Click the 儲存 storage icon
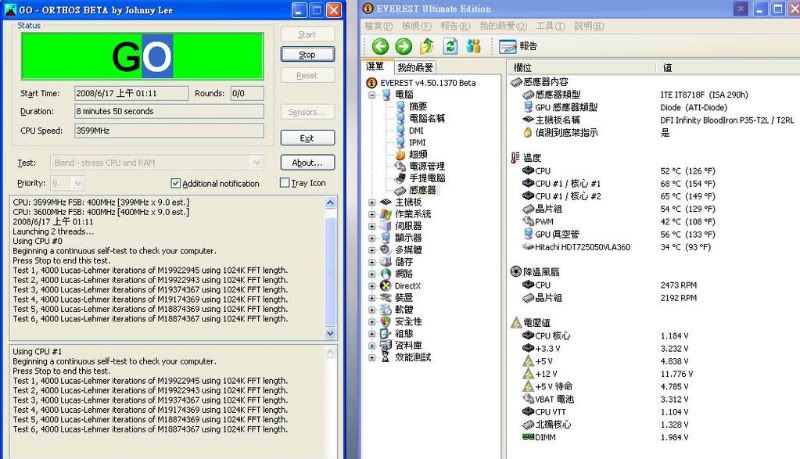 tap(386, 262)
